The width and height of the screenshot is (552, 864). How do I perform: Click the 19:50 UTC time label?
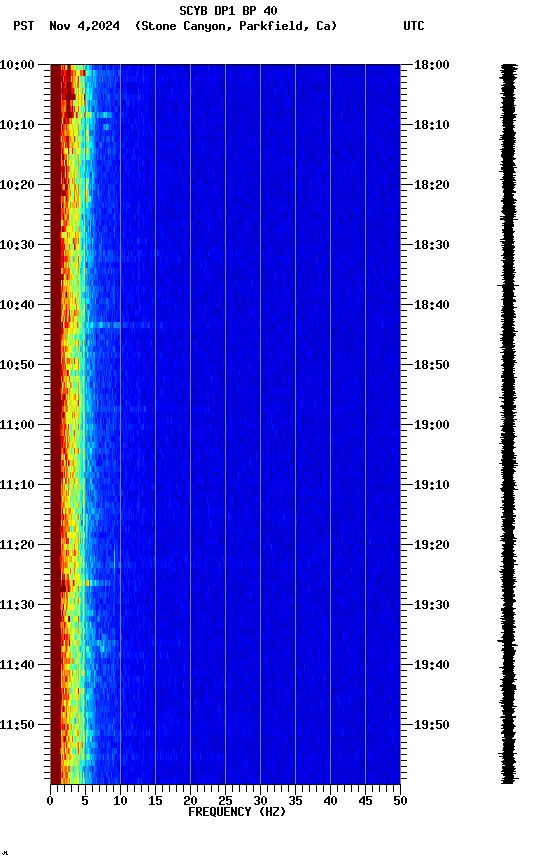(432, 725)
